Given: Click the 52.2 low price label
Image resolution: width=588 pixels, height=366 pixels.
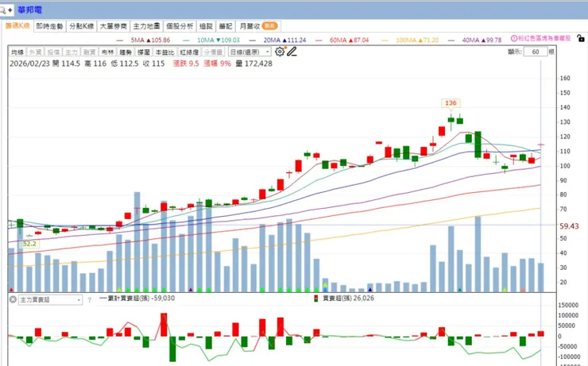Looking at the screenshot, I should [29, 244].
